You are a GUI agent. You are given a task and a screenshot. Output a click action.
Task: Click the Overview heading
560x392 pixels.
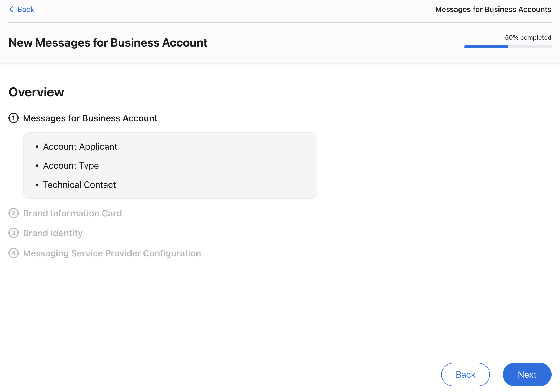pos(36,92)
